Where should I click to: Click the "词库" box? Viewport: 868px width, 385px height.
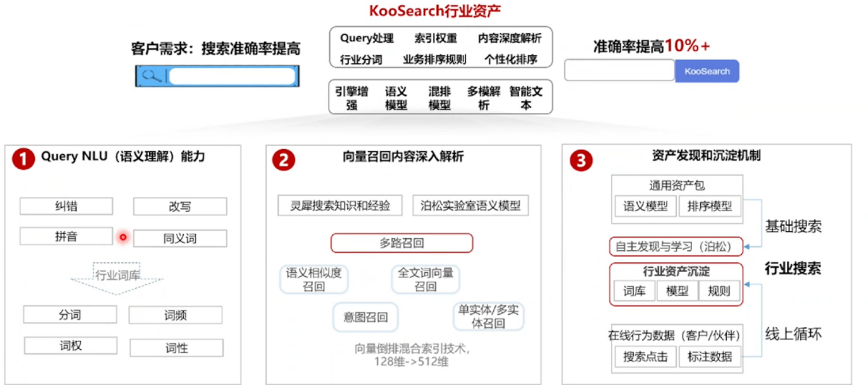634,291
